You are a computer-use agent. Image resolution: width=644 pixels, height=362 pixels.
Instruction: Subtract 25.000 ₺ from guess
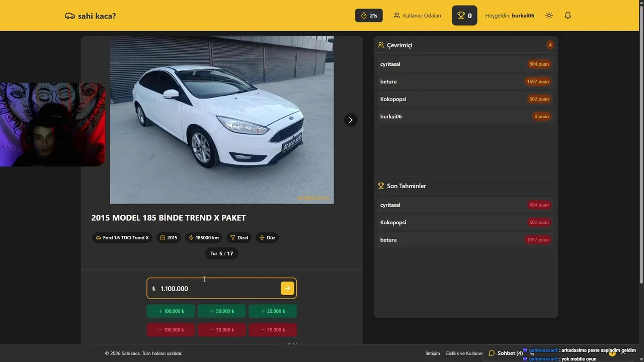pyautogui.click(x=273, y=330)
